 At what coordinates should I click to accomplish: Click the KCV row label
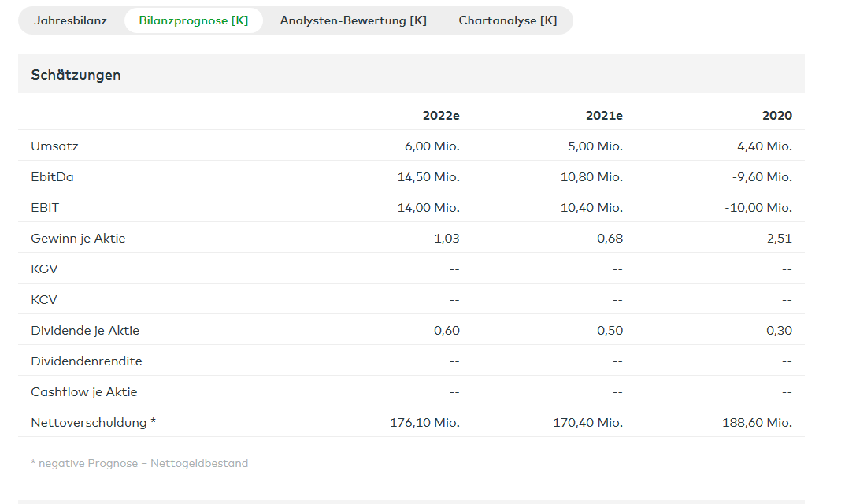click(44, 300)
